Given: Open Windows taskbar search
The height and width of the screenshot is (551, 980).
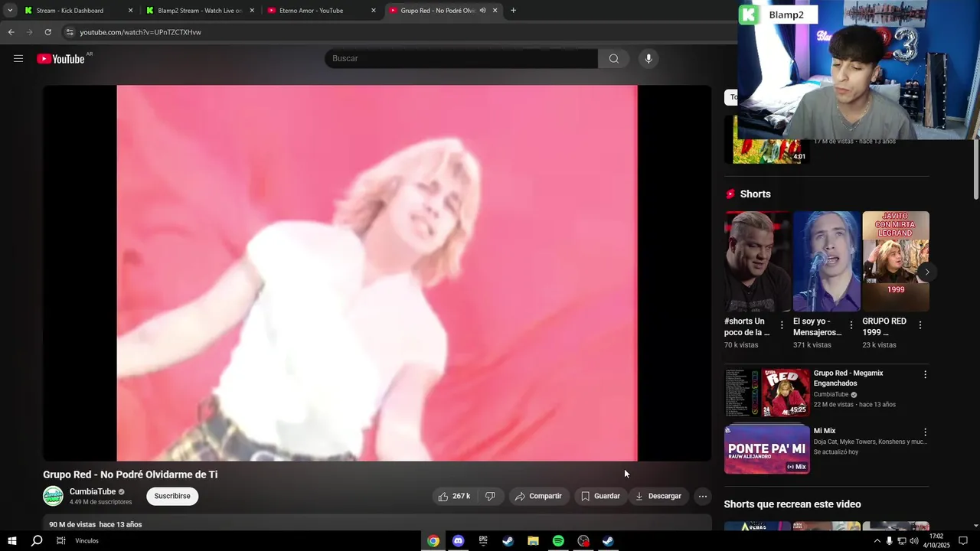Looking at the screenshot, I should [x=37, y=541].
